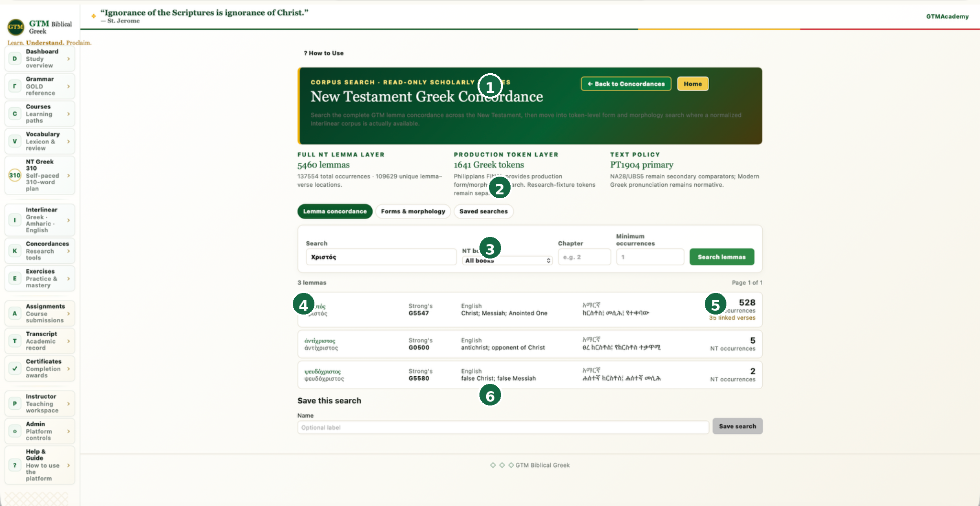
Task: Open Dashboard via its D icon
Action: [15, 59]
